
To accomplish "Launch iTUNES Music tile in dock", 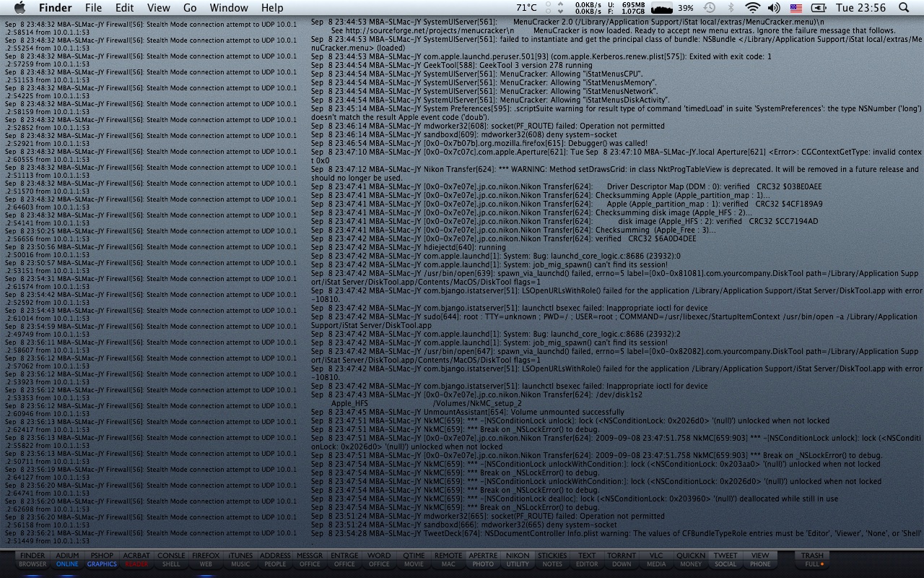I will (240, 560).
